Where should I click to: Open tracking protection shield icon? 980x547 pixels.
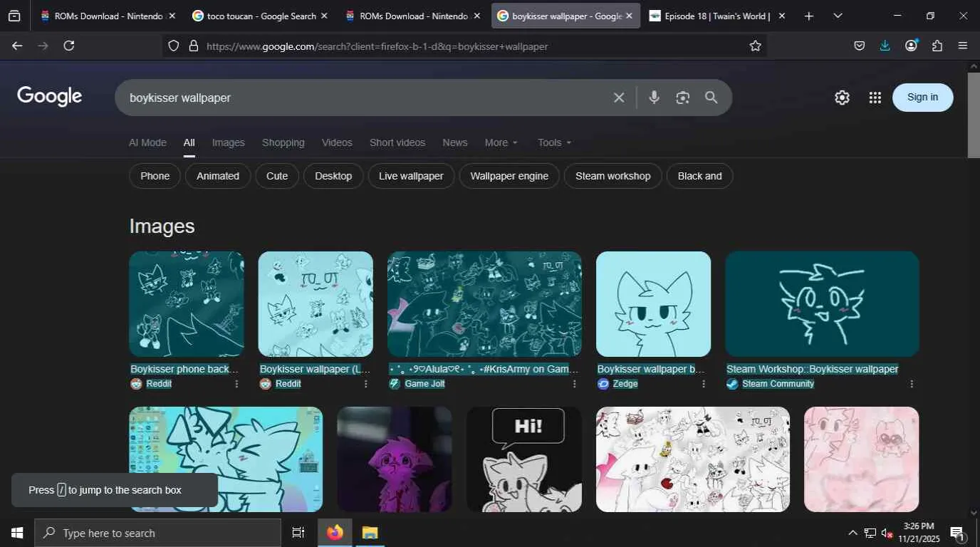pos(174,46)
